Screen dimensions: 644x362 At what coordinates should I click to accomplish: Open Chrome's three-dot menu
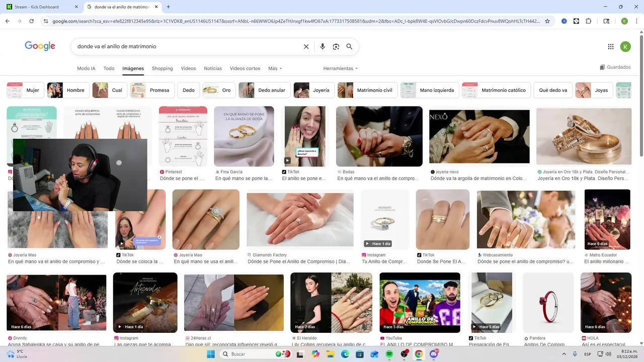[636, 21]
